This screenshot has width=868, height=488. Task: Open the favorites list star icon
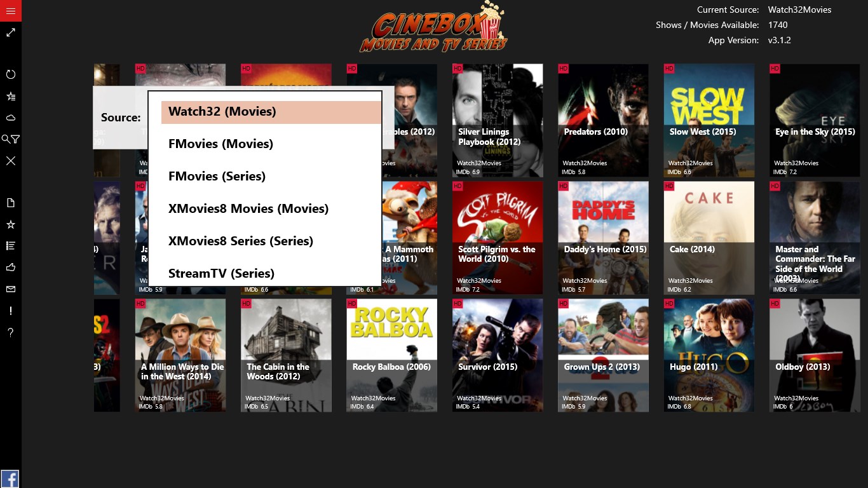(11, 96)
